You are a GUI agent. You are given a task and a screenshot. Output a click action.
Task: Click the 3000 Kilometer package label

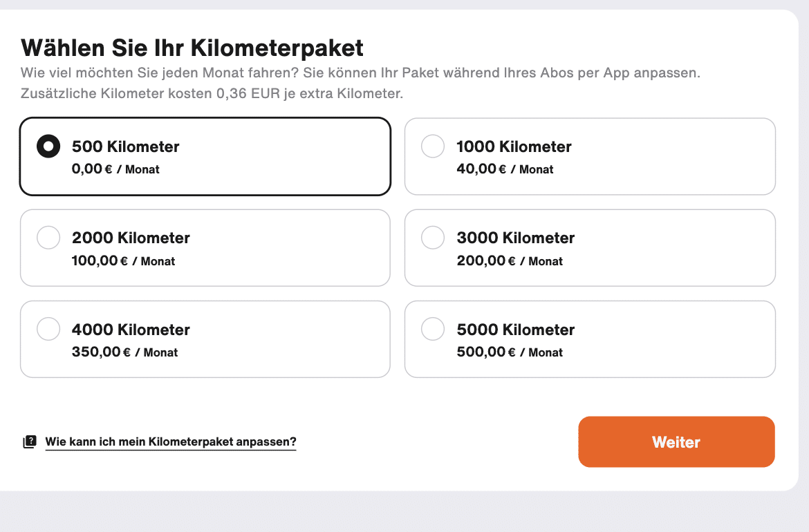coord(515,238)
